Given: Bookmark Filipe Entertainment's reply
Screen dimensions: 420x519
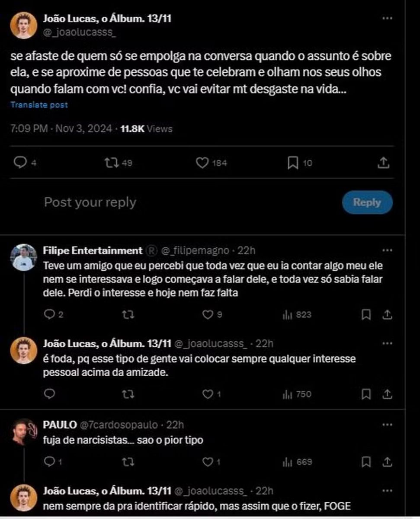Looking at the screenshot, I should point(366,314).
